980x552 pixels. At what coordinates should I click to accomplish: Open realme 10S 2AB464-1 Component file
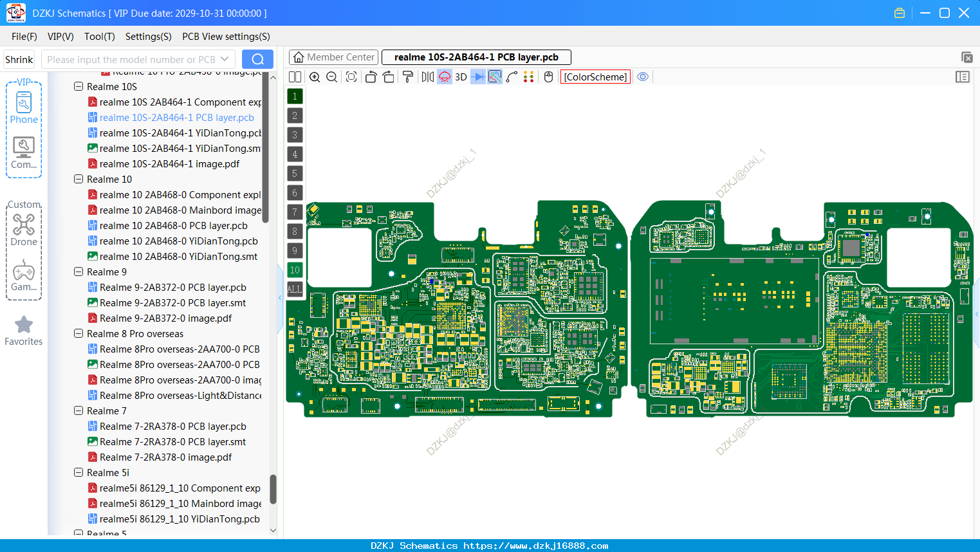(174, 102)
